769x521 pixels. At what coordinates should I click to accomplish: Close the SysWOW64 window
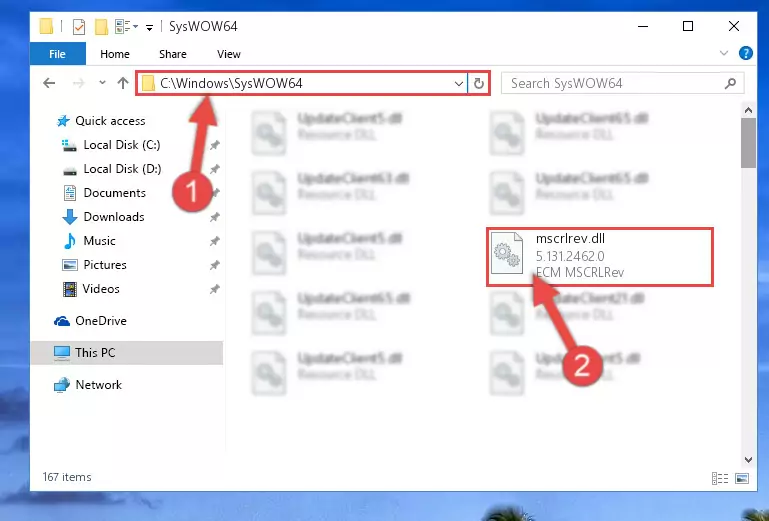point(734,26)
